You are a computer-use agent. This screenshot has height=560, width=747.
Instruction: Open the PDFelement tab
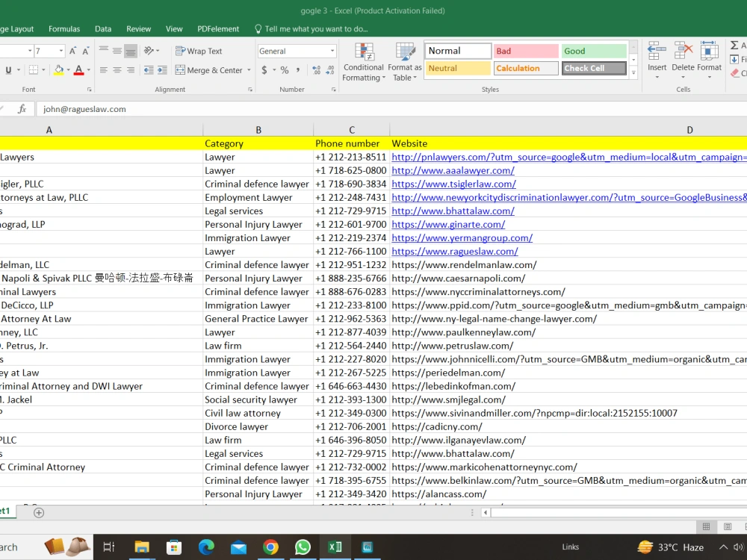click(218, 29)
